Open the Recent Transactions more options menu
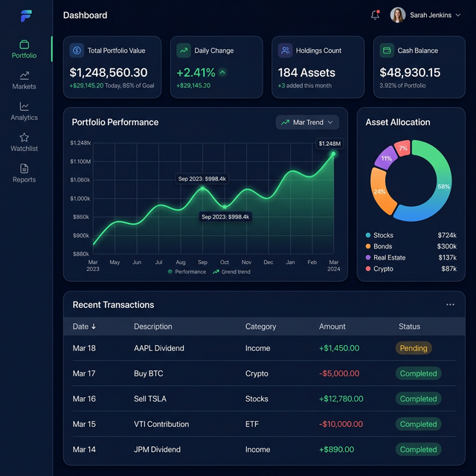Image resolution: width=476 pixels, height=476 pixels. pyautogui.click(x=450, y=305)
